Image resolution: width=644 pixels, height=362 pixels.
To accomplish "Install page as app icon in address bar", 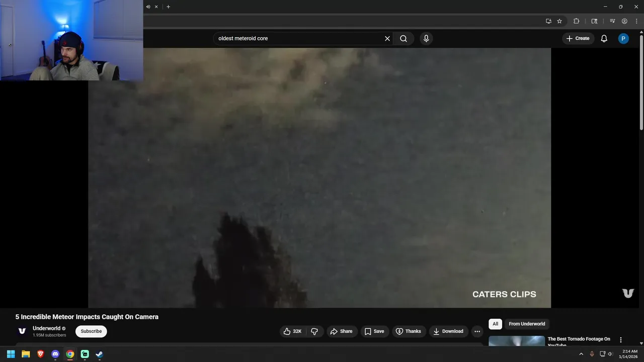I will [548, 21].
